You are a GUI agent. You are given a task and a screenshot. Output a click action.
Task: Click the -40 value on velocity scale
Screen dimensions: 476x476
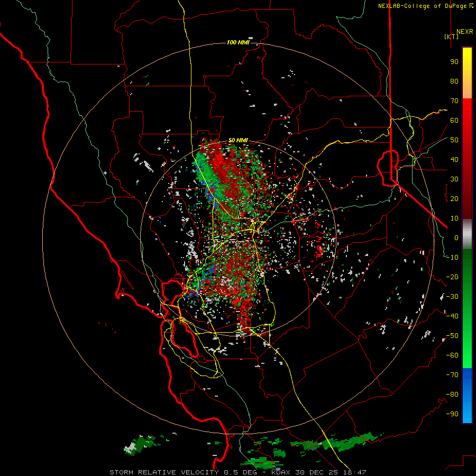point(452,316)
